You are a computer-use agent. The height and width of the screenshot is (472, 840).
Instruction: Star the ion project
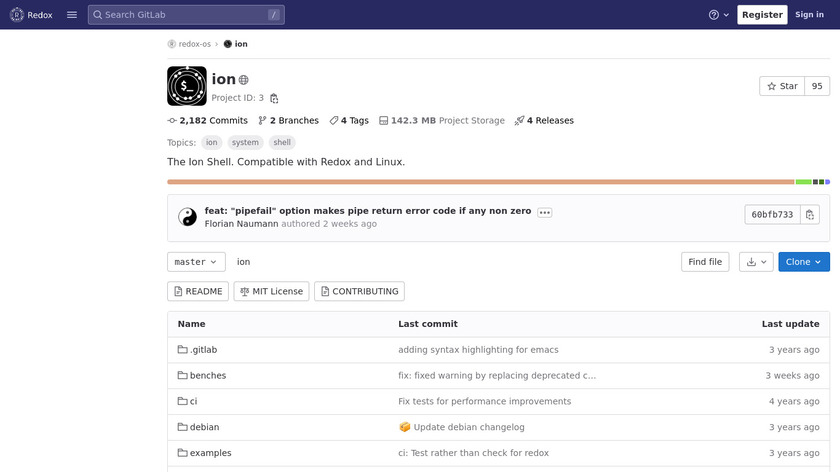coord(782,86)
